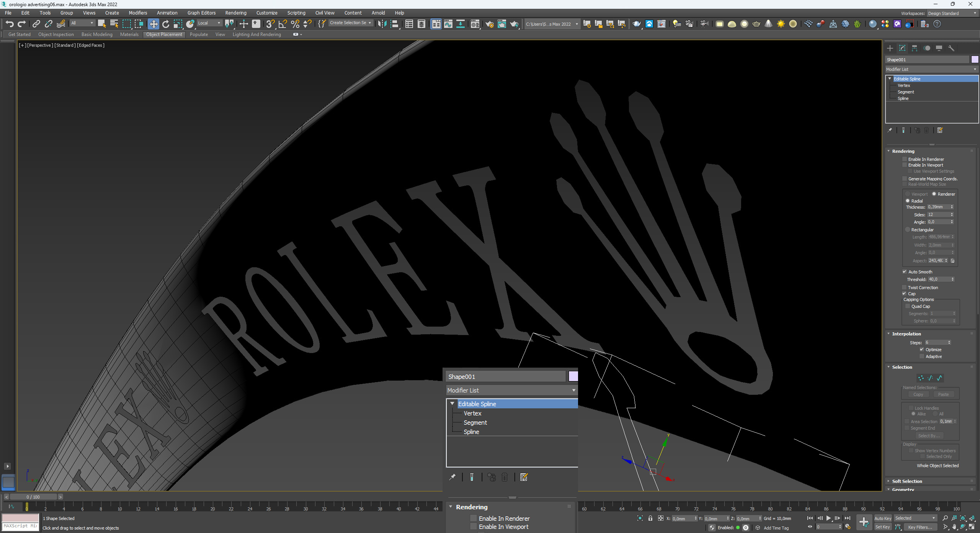Viewport: 980px width, 533px height.
Task: Activate the Select and Link tool
Action: [36, 24]
